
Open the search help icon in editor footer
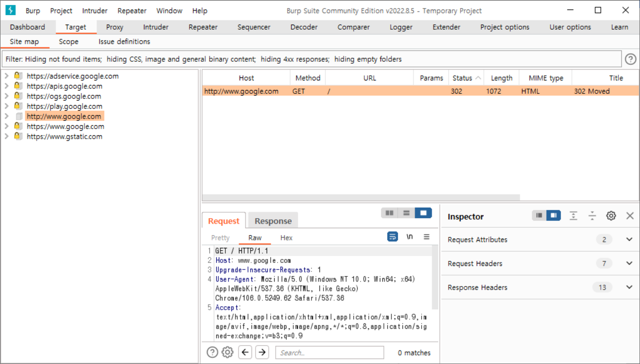tap(212, 352)
